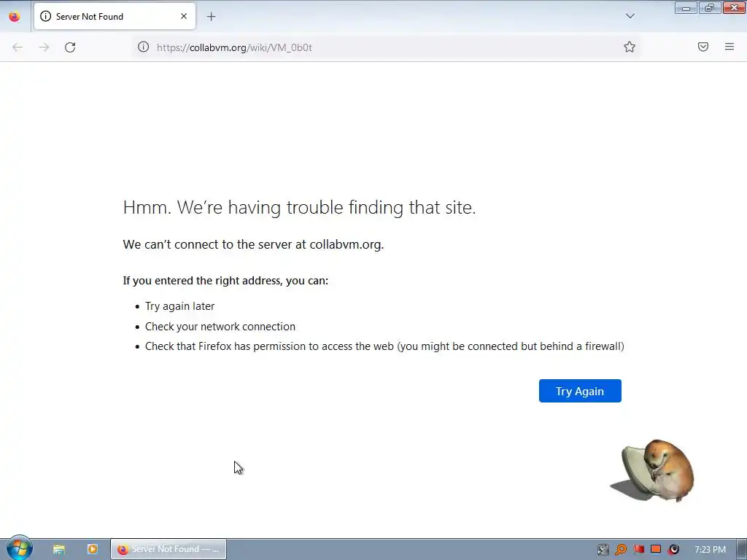
Task: Save page to Pocket
Action: pyautogui.click(x=703, y=47)
